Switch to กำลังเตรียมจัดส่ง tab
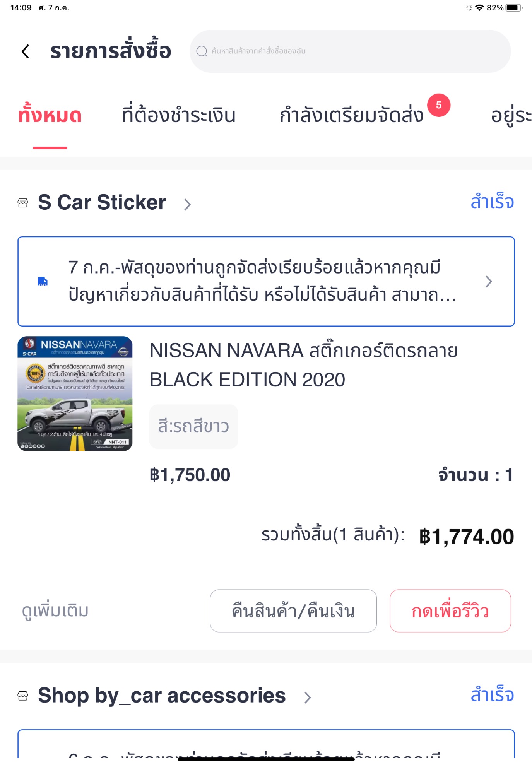The height and width of the screenshot is (766, 532). tap(351, 115)
